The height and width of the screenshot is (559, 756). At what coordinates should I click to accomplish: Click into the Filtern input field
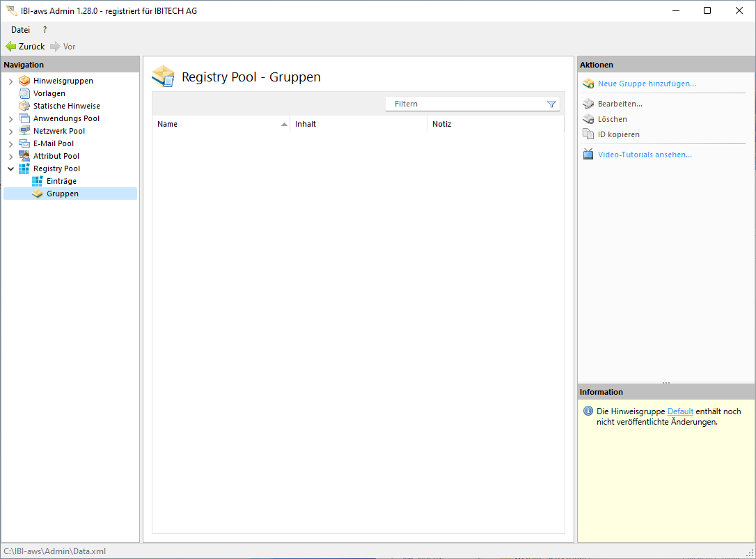tap(466, 104)
